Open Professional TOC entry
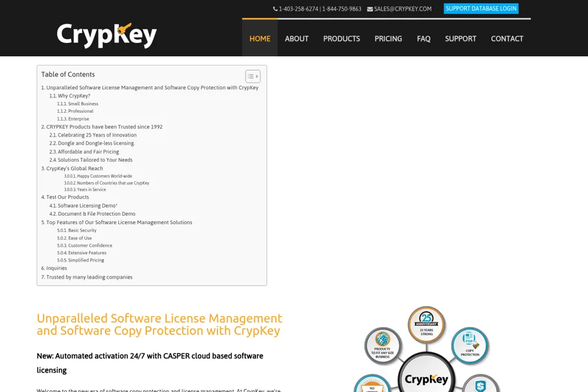Viewport: 588px width, 392px height. [x=75, y=111]
